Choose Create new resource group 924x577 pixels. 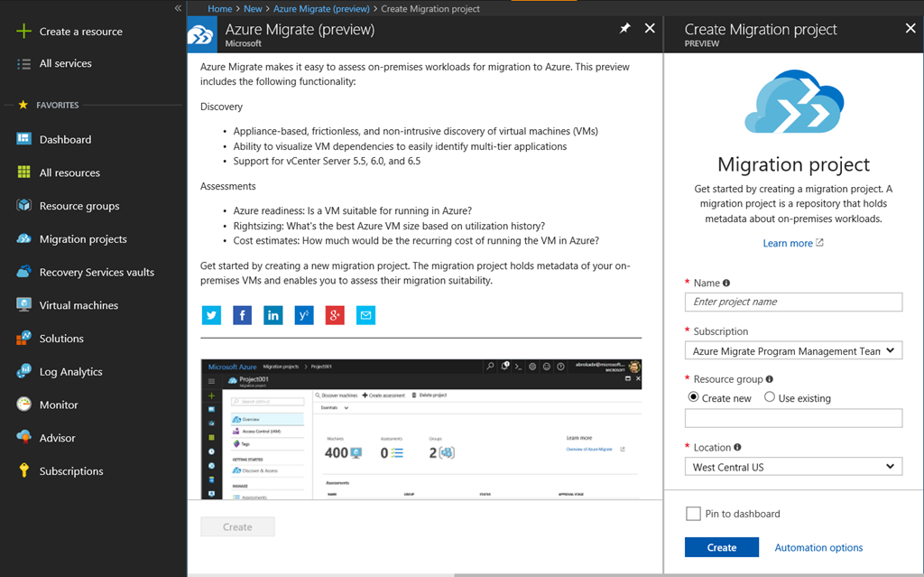(x=694, y=397)
